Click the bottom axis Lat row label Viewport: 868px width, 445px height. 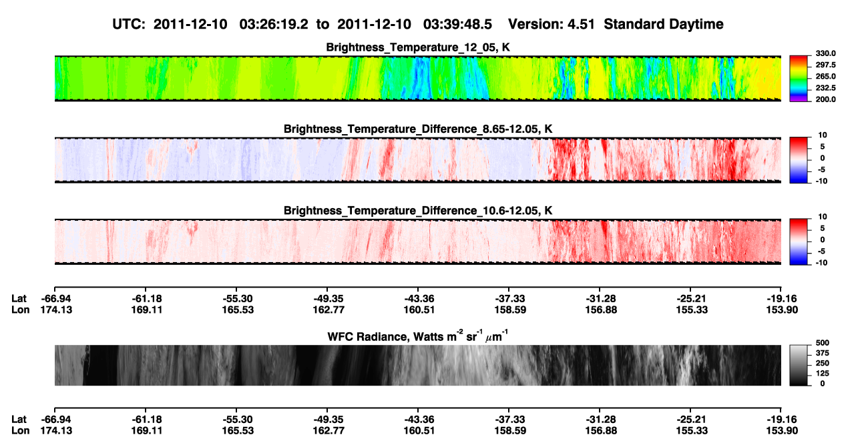(x=19, y=419)
